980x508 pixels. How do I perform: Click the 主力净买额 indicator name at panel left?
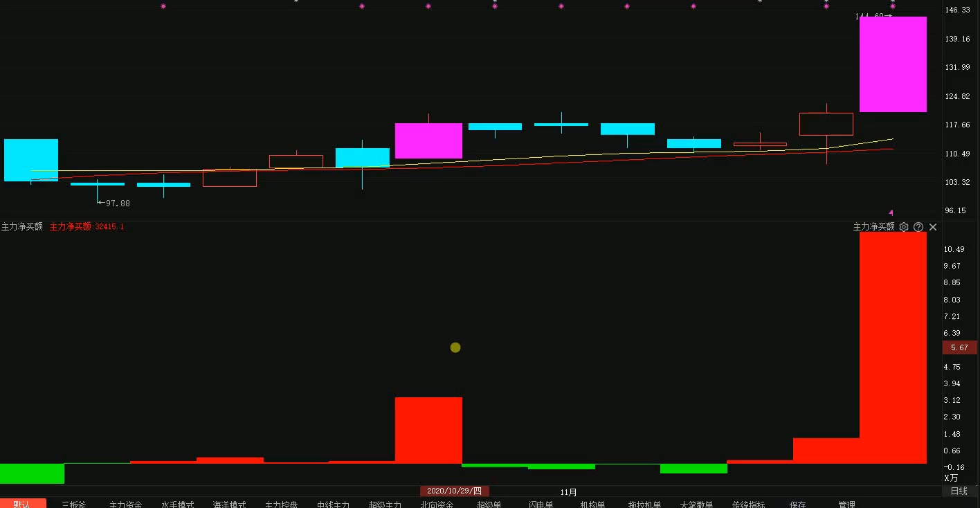pos(22,227)
